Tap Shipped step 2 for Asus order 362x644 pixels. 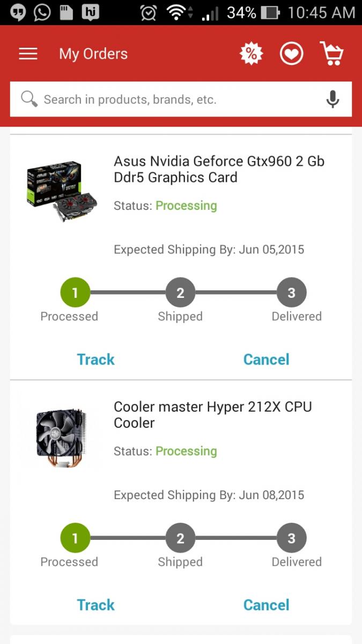(x=180, y=293)
